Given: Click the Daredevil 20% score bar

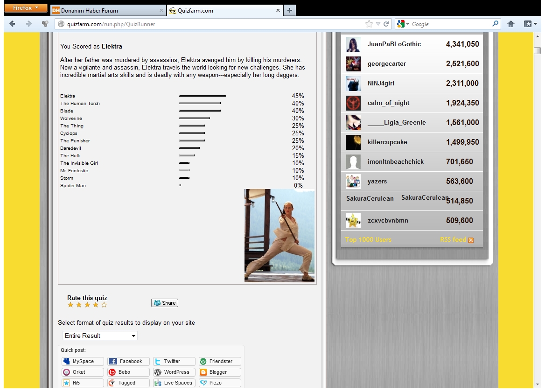Looking at the screenshot, I should pos(189,148).
